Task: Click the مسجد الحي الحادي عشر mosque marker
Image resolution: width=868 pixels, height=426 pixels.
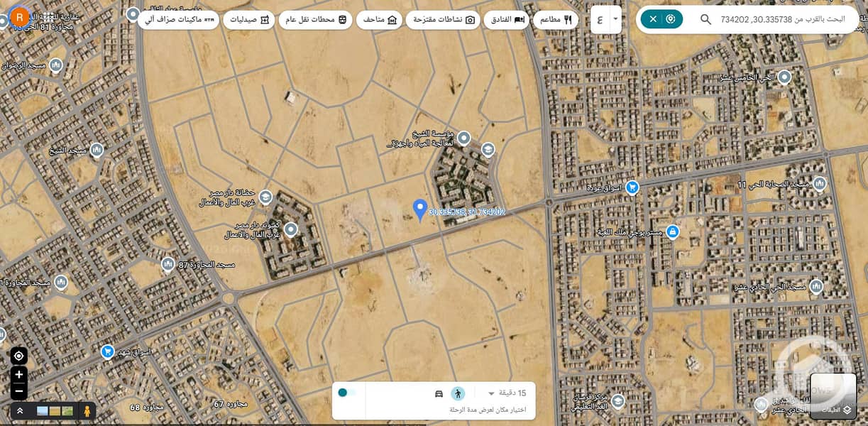Action: click(x=816, y=287)
